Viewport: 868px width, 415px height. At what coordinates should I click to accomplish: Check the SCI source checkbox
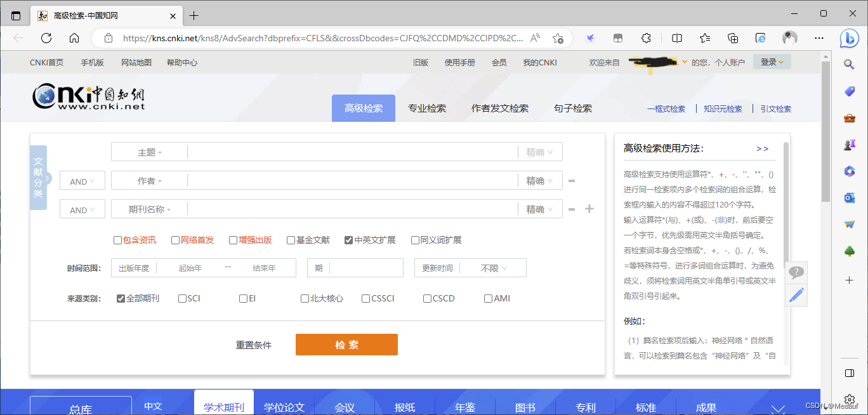(182, 298)
